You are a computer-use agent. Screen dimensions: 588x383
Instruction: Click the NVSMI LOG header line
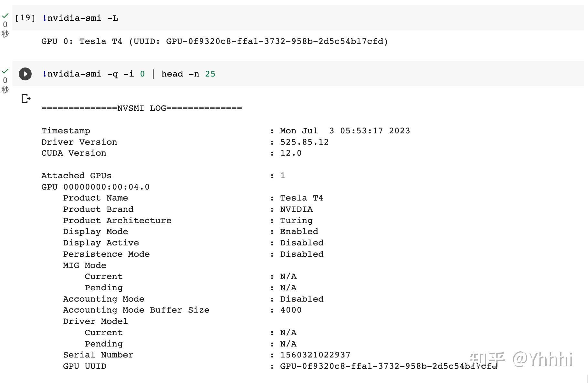click(142, 108)
